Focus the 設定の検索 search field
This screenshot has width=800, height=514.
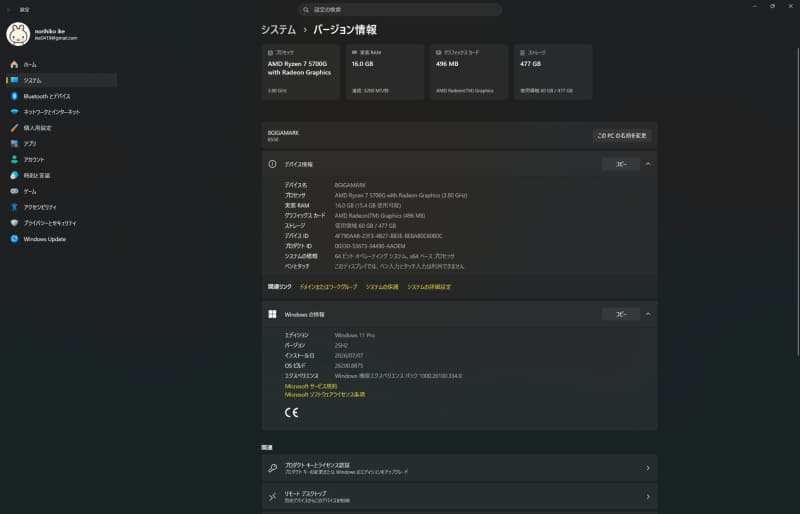click(x=400, y=10)
